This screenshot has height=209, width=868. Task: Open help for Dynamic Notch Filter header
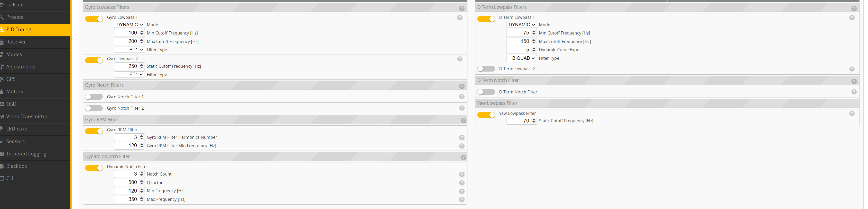(464, 157)
